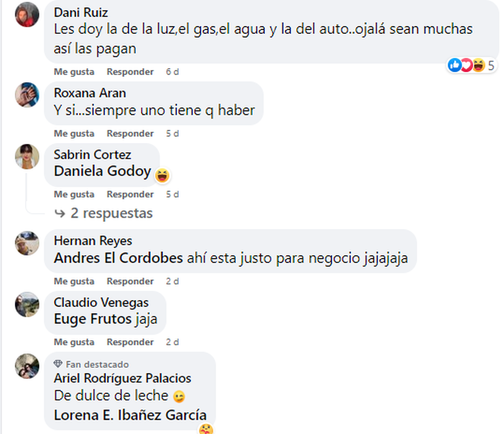Open Sabrin Cortez's profile avatar
Image resolution: width=504 pixels, height=434 pixels.
pos(27,156)
